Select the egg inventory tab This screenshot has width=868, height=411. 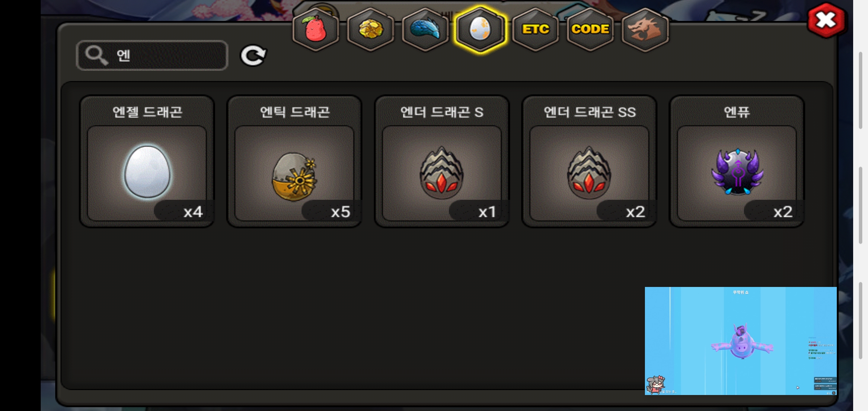click(480, 30)
